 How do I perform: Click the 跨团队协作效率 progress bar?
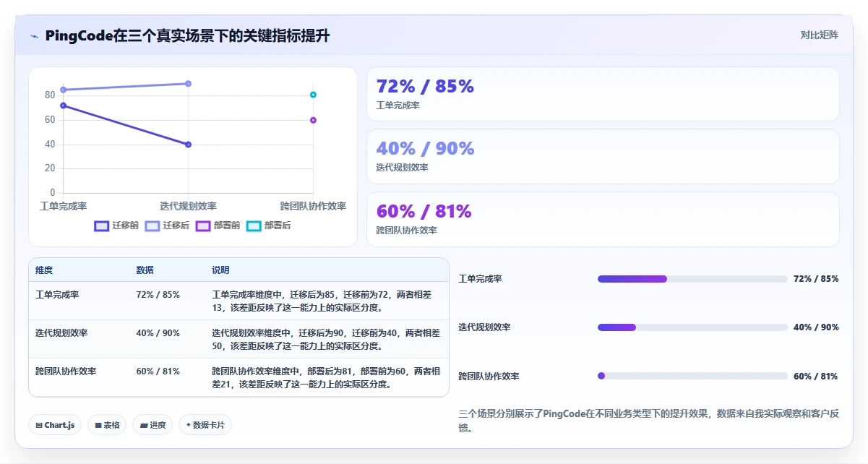(x=692, y=376)
